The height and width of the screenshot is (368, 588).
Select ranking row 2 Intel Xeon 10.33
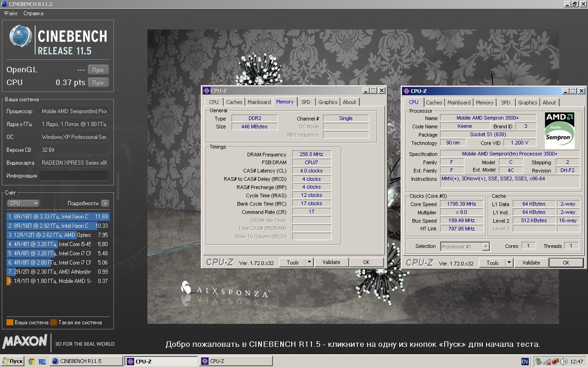tap(58, 225)
